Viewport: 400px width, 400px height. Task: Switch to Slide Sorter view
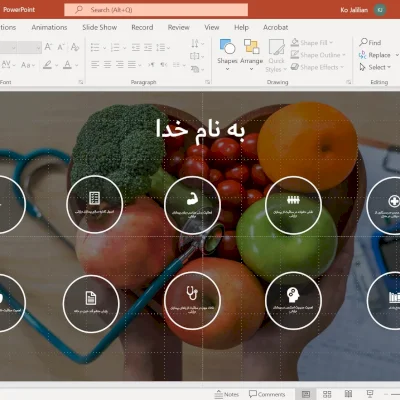click(327, 394)
